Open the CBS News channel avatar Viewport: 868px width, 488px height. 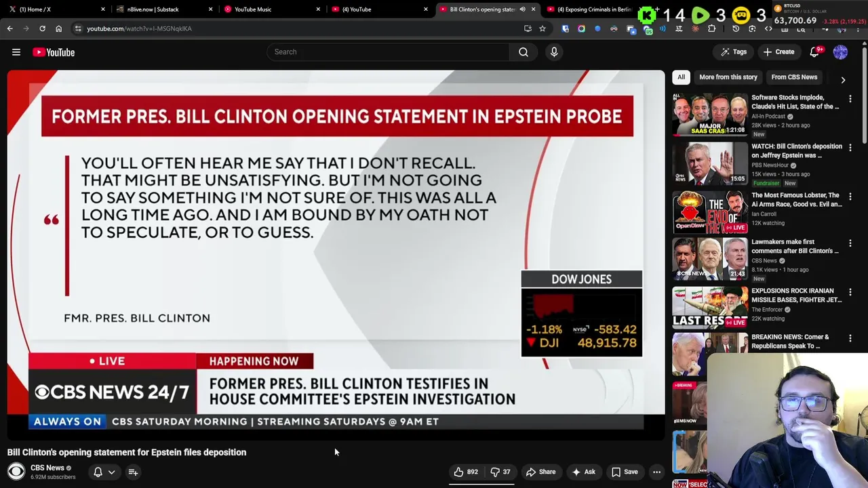coord(16,471)
